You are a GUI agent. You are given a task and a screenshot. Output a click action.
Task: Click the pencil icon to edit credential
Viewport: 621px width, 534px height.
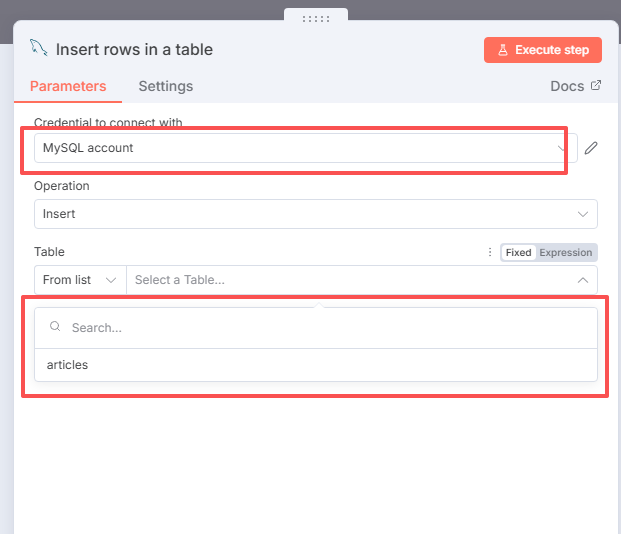pyautogui.click(x=591, y=148)
